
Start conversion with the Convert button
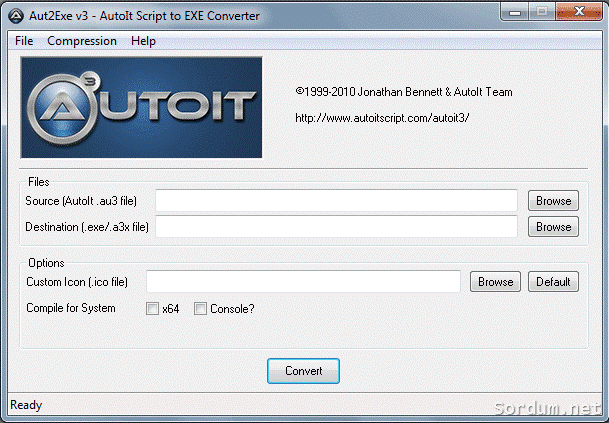(x=303, y=371)
